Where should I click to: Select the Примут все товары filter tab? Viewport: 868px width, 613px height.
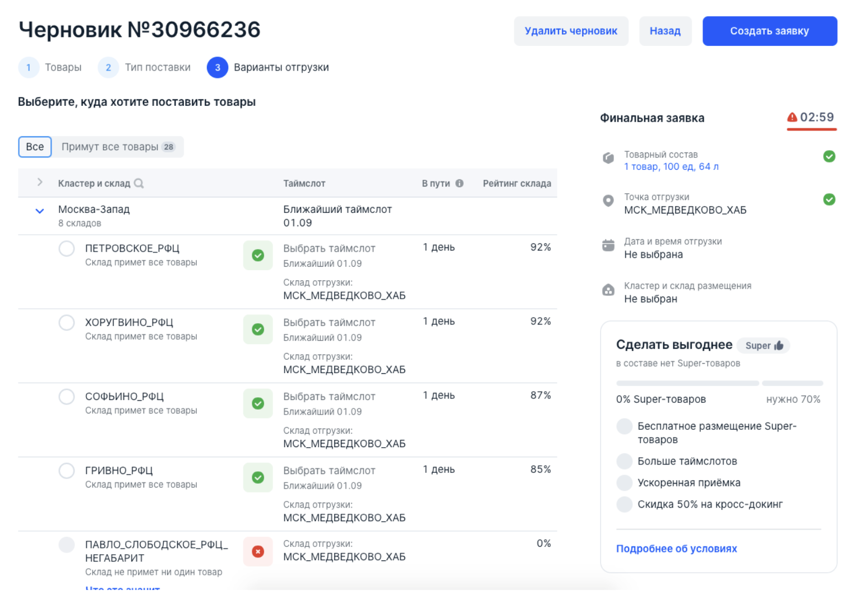[118, 147]
